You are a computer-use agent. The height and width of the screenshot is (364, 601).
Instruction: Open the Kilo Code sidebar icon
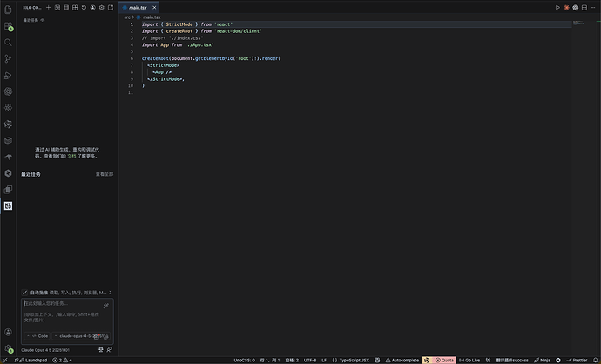[8, 206]
